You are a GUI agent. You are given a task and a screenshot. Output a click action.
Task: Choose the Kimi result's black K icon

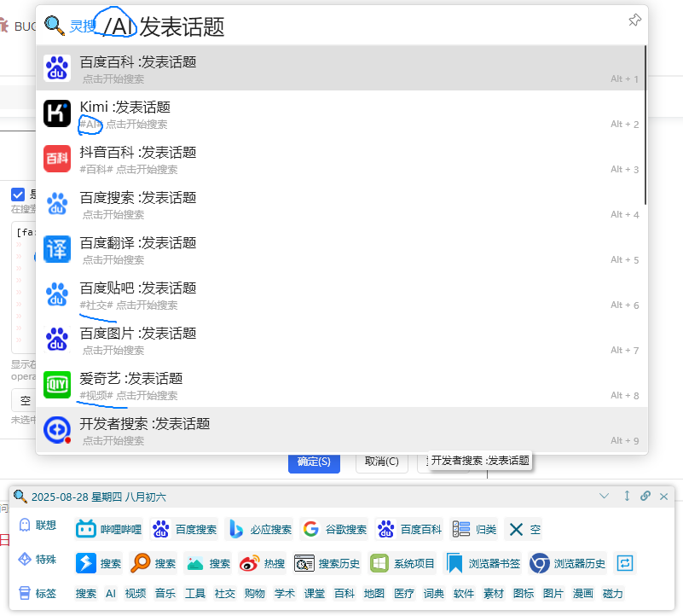pos(57,113)
